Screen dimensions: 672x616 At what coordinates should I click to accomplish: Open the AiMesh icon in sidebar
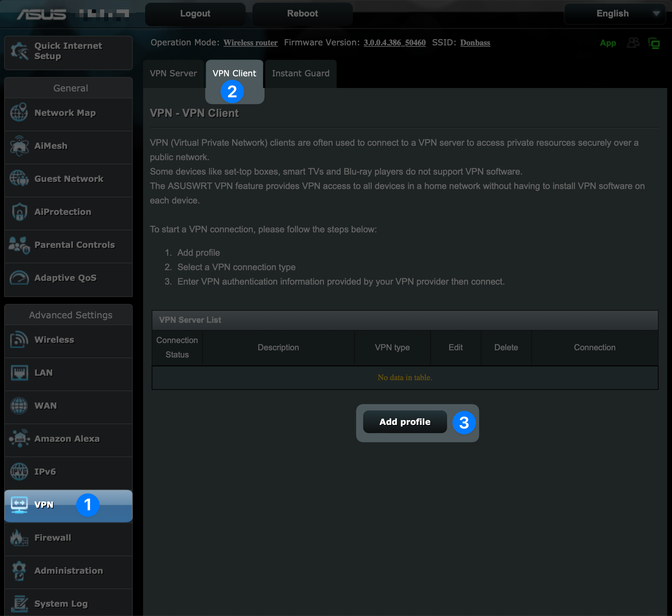click(19, 146)
